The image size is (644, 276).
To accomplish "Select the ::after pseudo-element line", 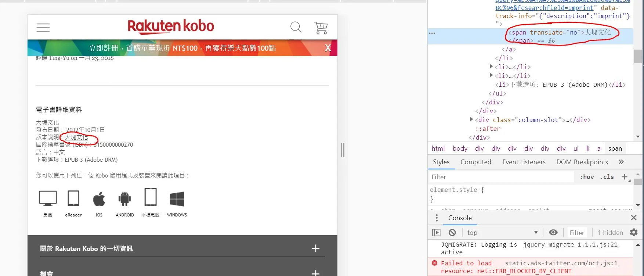I will click(488, 129).
